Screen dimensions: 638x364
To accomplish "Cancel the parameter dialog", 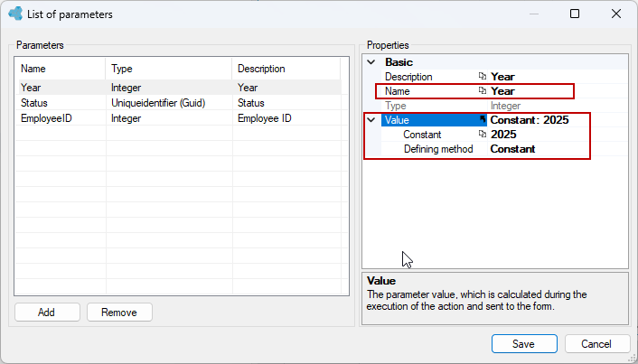I will [x=597, y=343].
